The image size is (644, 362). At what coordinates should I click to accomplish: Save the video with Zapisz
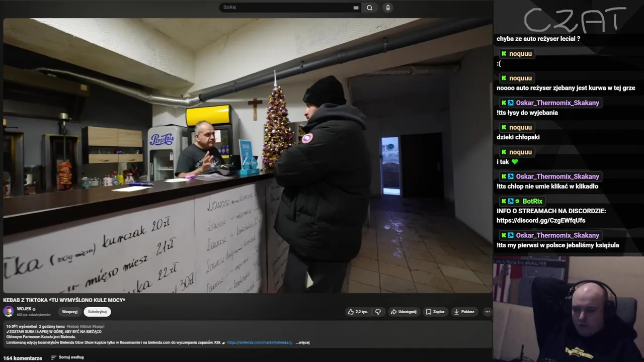pyautogui.click(x=435, y=312)
